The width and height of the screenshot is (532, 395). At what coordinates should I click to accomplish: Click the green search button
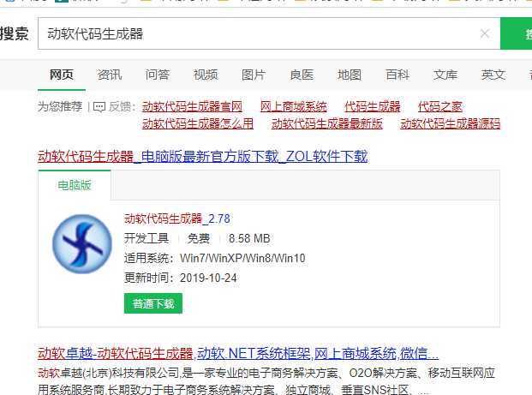click(x=516, y=33)
